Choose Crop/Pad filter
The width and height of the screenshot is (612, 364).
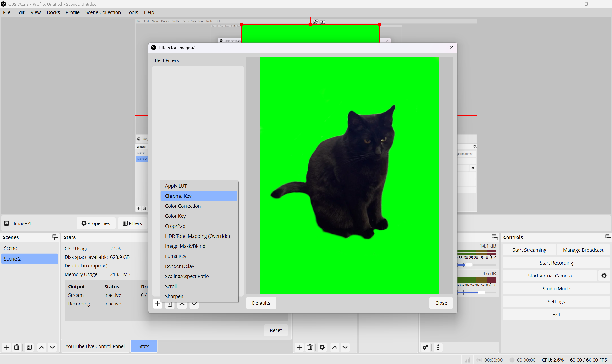point(199,226)
